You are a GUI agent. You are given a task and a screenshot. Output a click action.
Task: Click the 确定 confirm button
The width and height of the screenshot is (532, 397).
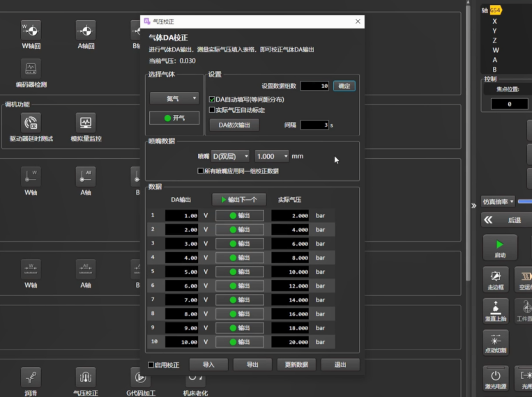[344, 86]
